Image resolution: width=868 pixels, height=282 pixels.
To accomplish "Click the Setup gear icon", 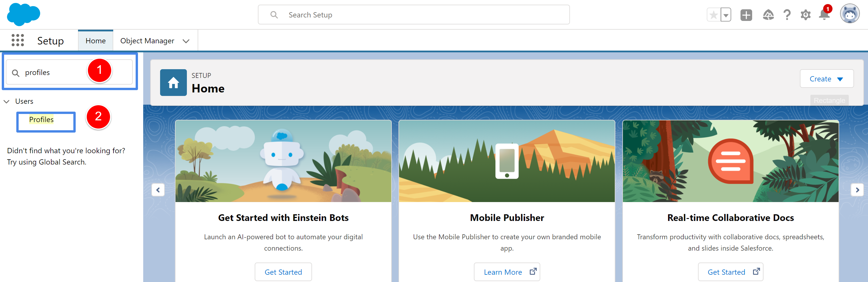I will click(x=806, y=15).
